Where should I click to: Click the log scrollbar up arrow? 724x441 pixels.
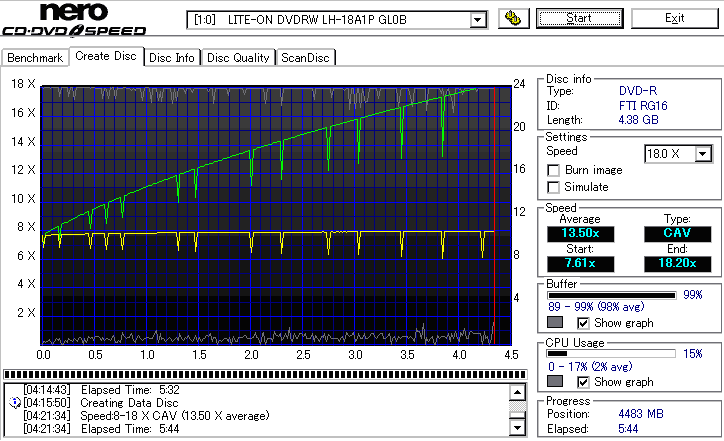pos(518,393)
